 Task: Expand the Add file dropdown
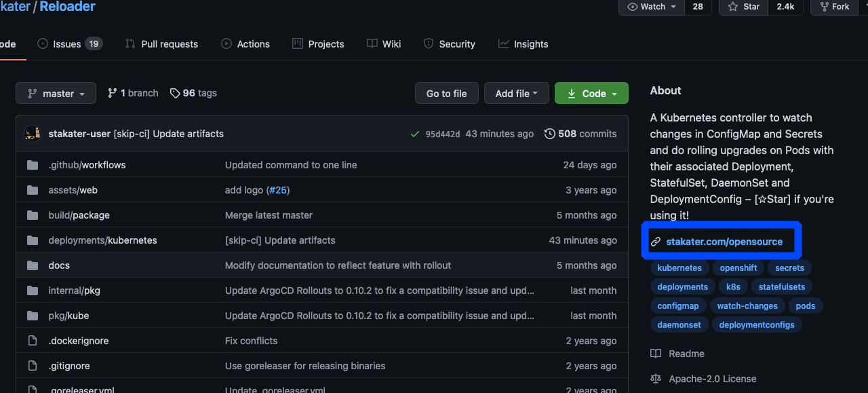[x=516, y=92]
